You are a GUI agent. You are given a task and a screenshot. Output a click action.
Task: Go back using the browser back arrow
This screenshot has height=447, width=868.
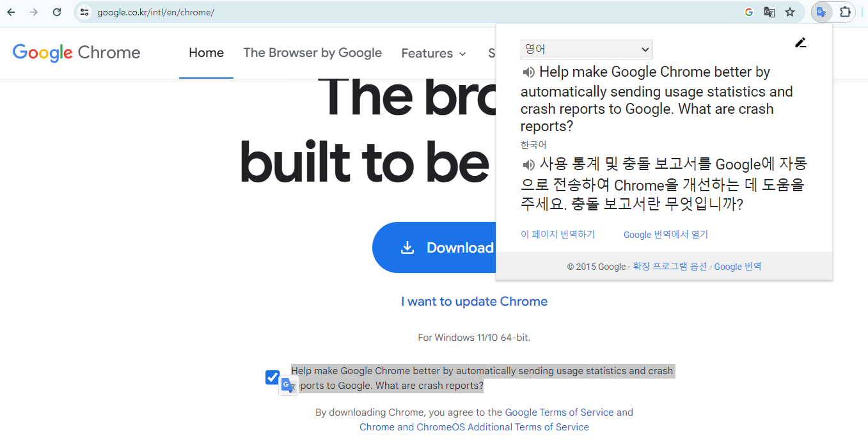(11, 12)
